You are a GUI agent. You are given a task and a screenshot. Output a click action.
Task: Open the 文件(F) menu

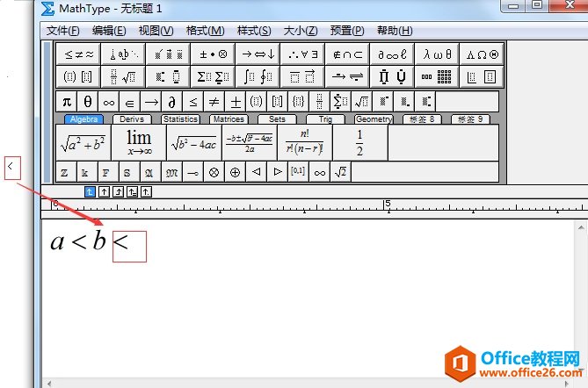tap(63, 31)
